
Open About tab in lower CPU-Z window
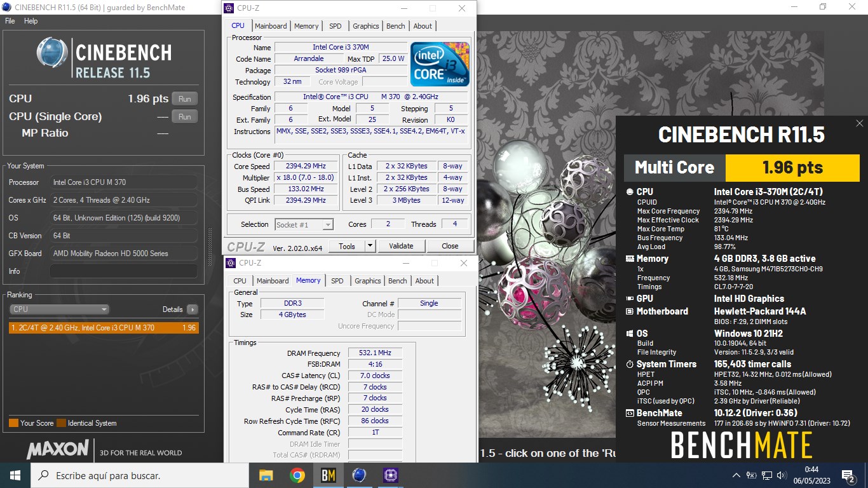(x=424, y=281)
